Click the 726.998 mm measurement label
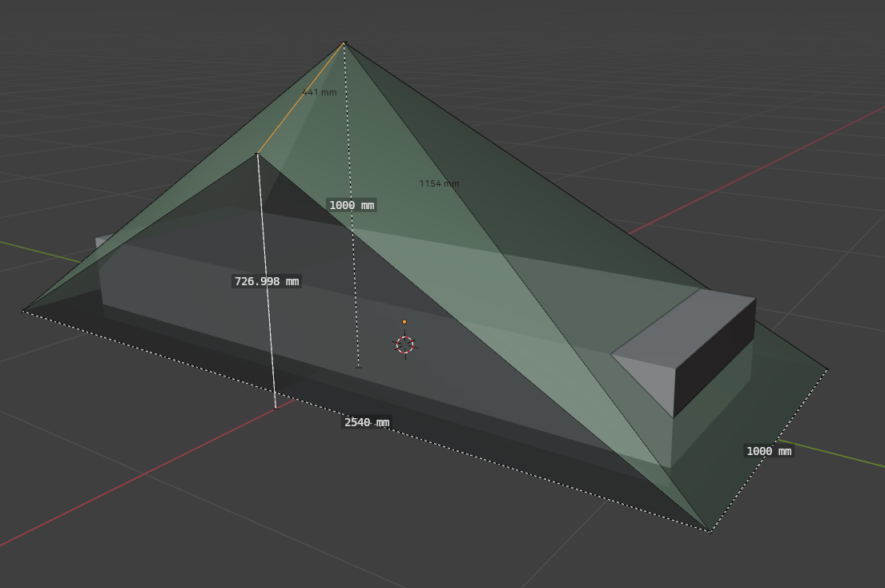The image size is (885, 588). click(267, 281)
